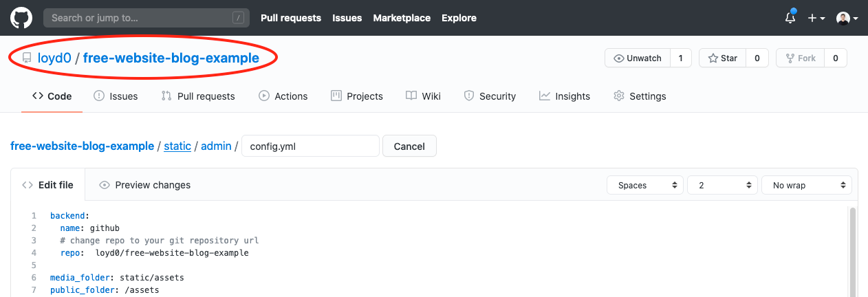This screenshot has width=868, height=297.
Task: Open the GitHub home logo
Action: [x=21, y=18]
